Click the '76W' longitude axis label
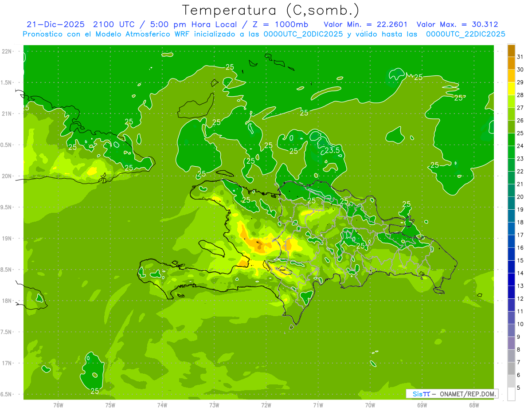Image resolution: width=532 pixels, height=411 pixels. point(58,405)
